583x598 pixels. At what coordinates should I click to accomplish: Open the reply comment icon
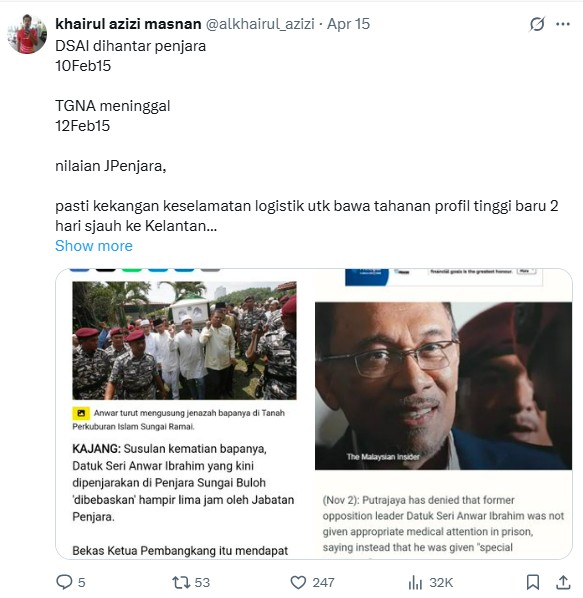64,582
